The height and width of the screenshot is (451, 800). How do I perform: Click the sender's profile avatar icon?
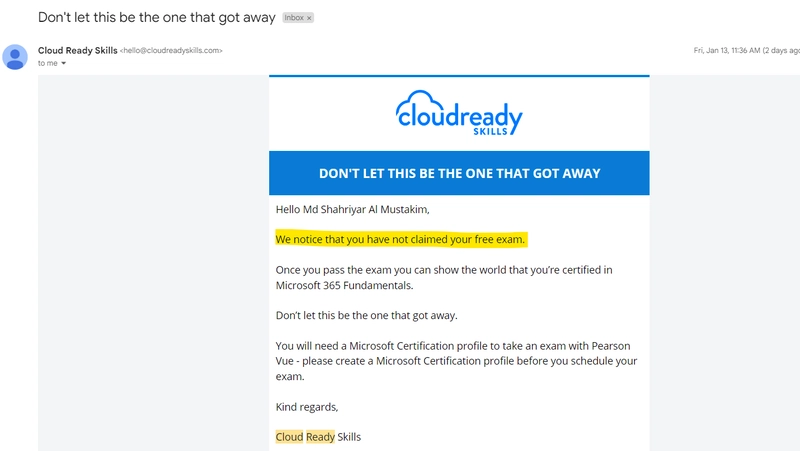click(x=15, y=56)
